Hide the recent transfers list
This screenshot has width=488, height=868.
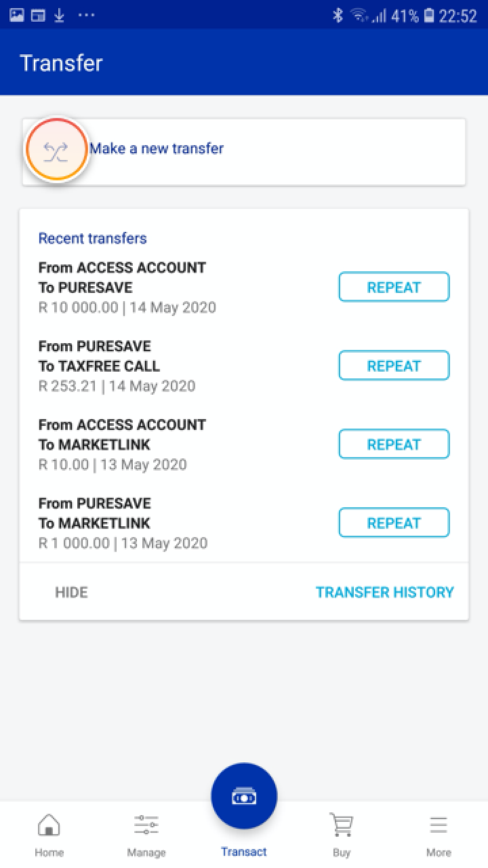pos(71,592)
